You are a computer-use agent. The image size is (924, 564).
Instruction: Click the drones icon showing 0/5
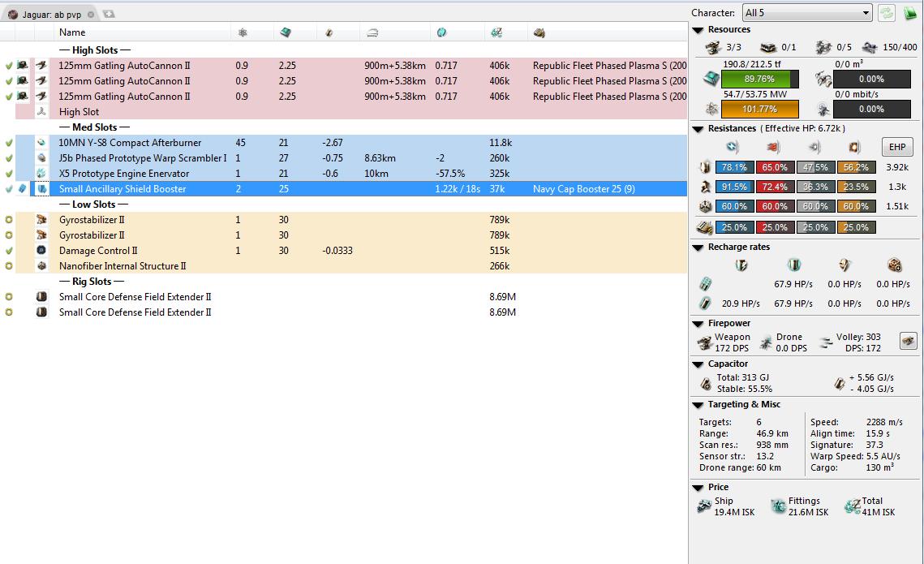tap(823, 47)
